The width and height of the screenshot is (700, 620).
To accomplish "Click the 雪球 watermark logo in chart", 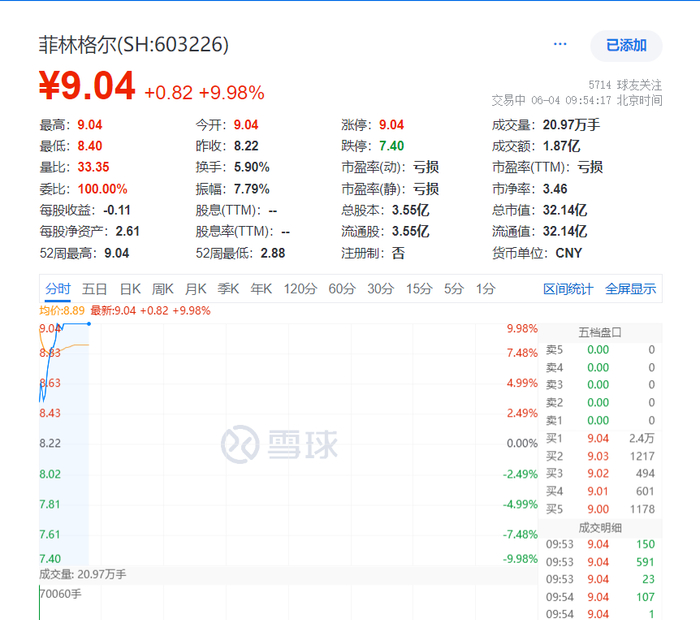I will 279,444.
